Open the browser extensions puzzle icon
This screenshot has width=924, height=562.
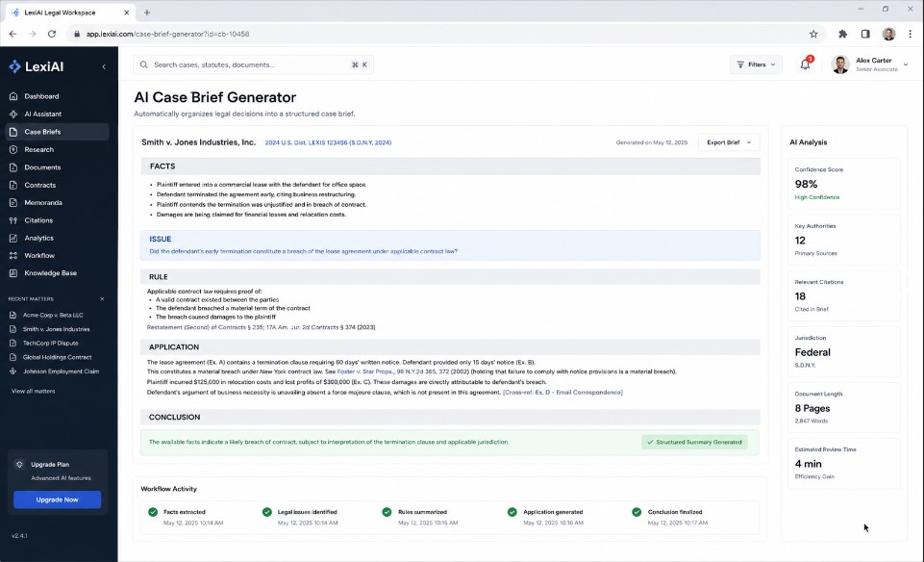(842, 35)
